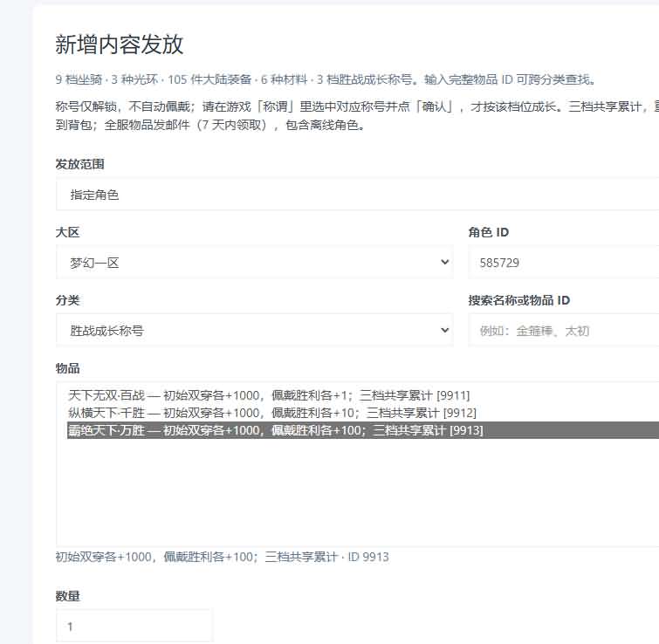Click the 物品 label above the list

click(67, 368)
